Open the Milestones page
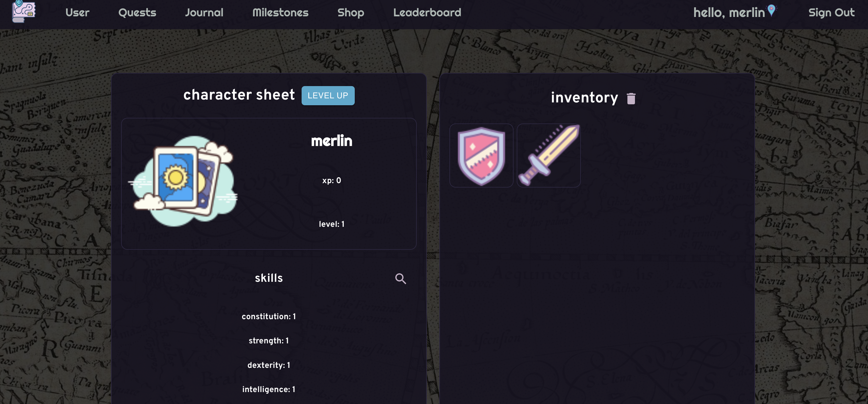The width and height of the screenshot is (868, 404). (x=280, y=13)
